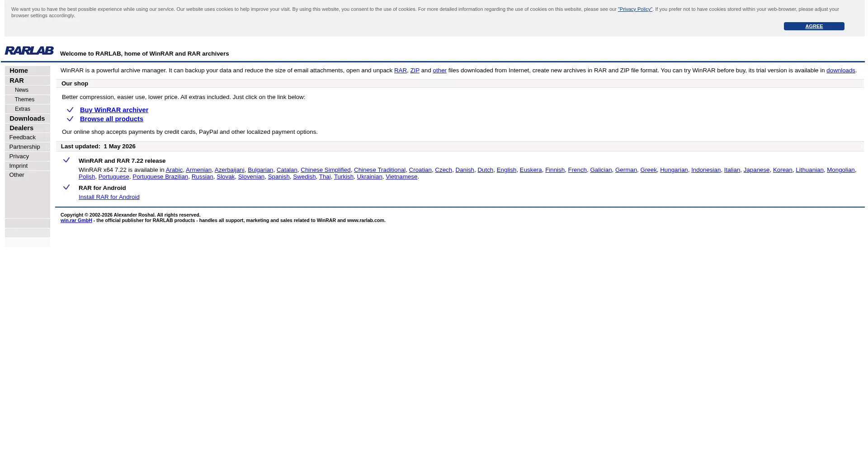Navigate to Downloads in sidebar menu
The width and height of the screenshot is (868, 449).
[27, 118]
